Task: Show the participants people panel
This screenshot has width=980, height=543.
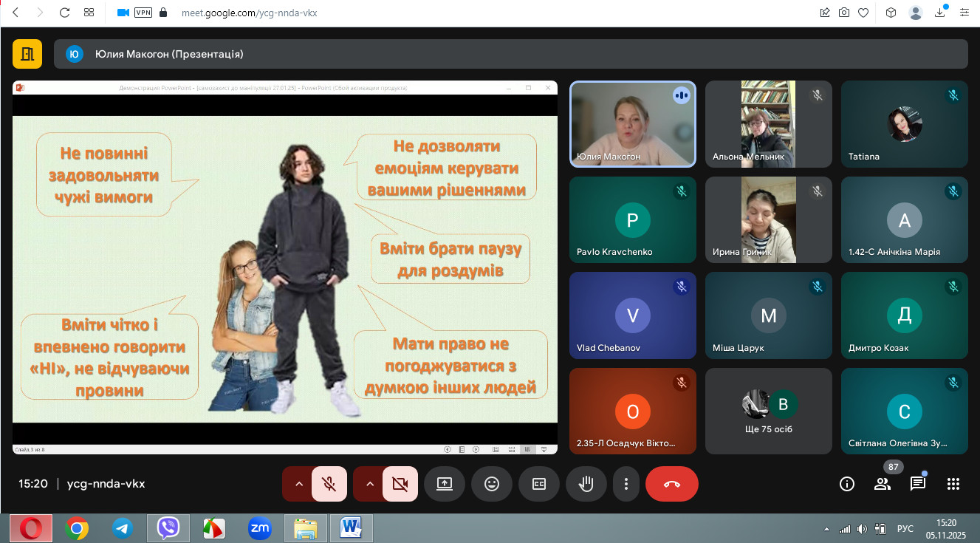Action: [x=883, y=484]
